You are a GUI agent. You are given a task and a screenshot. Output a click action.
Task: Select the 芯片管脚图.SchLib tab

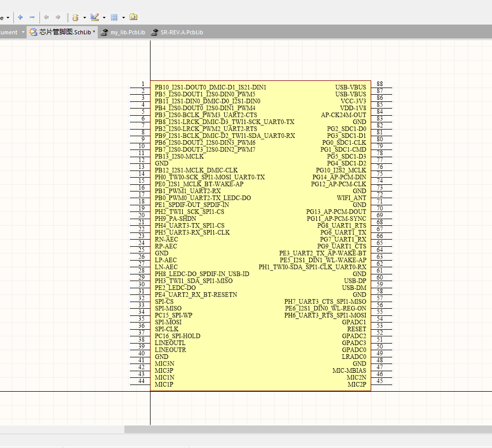[x=61, y=31]
